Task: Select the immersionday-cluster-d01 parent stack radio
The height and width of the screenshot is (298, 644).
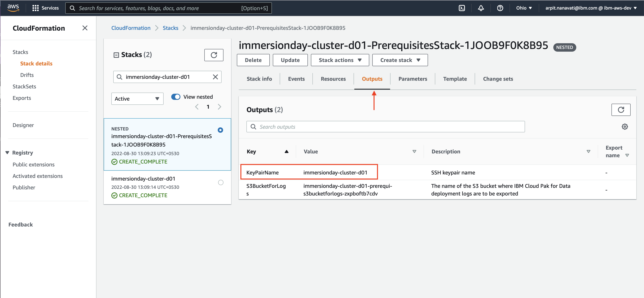Action: point(220,182)
